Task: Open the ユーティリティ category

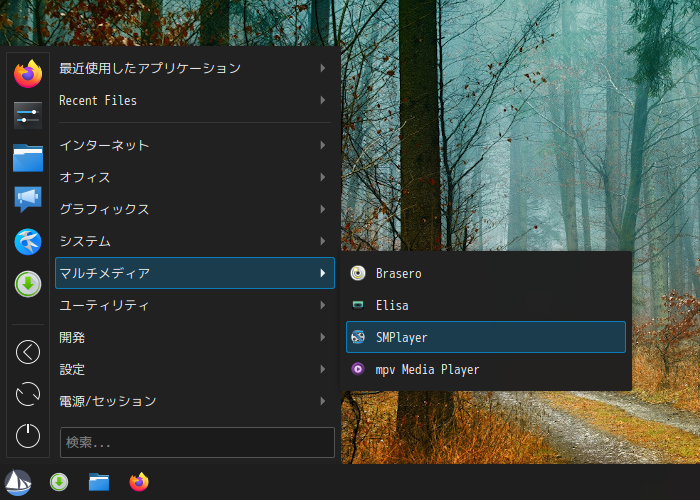Action: (195, 305)
